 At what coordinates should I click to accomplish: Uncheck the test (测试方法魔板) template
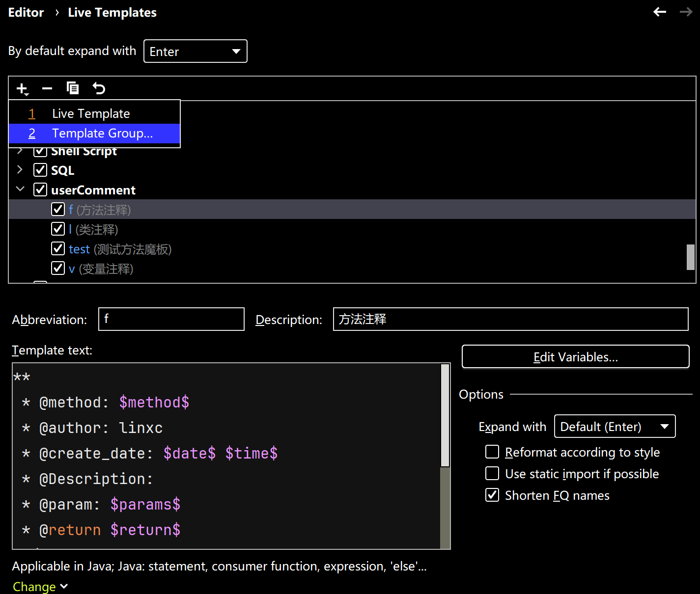pyautogui.click(x=58, y=248)
